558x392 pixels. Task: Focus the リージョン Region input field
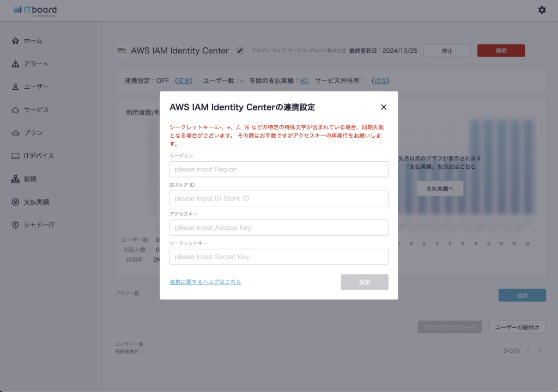(278, 169)
